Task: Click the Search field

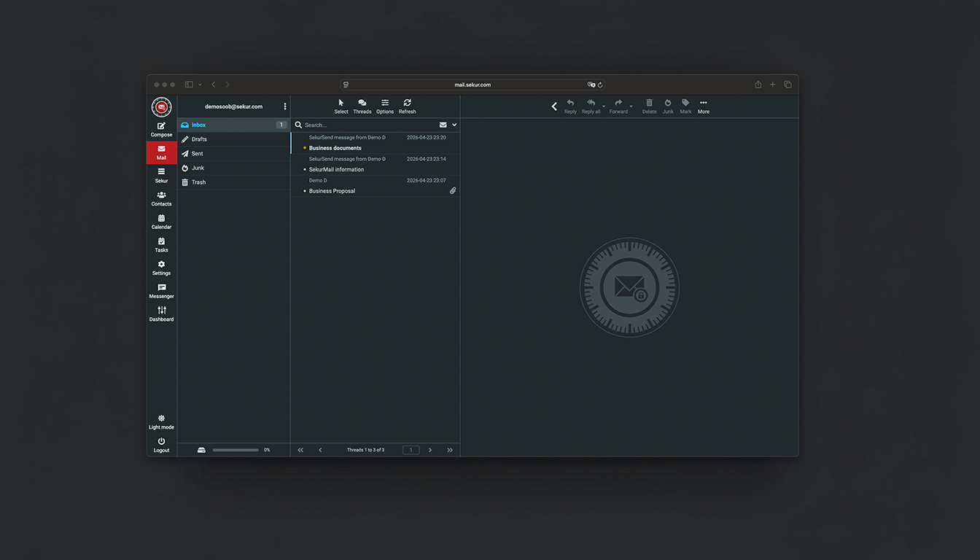Action: coord(369,125)
